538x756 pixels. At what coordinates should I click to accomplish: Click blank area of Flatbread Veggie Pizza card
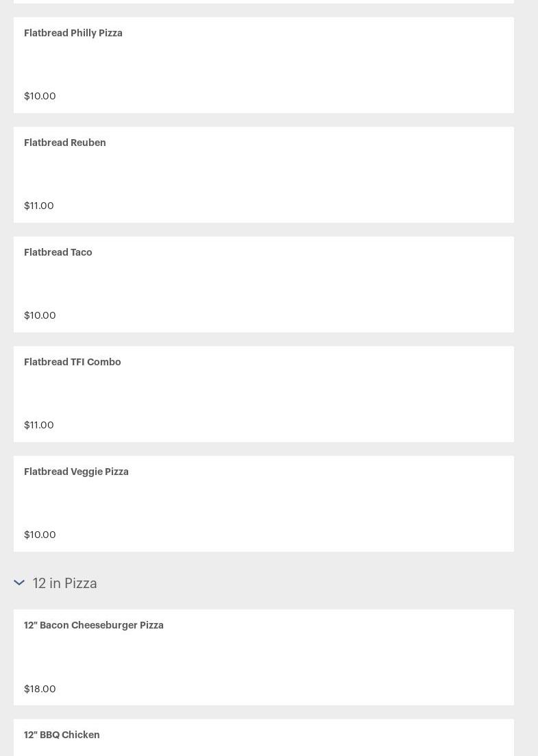308,504
